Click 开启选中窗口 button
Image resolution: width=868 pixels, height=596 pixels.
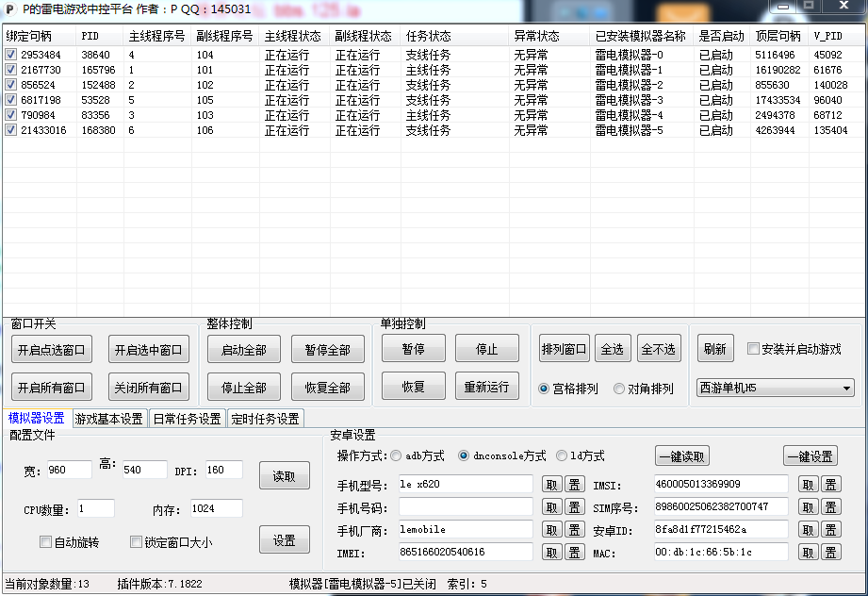coord(148,350)
